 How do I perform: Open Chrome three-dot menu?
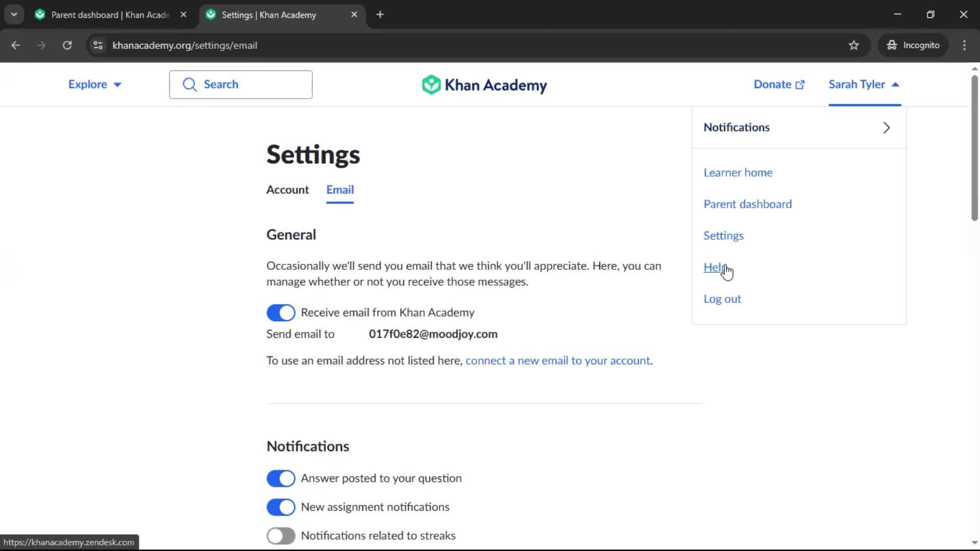pos(964,45)
